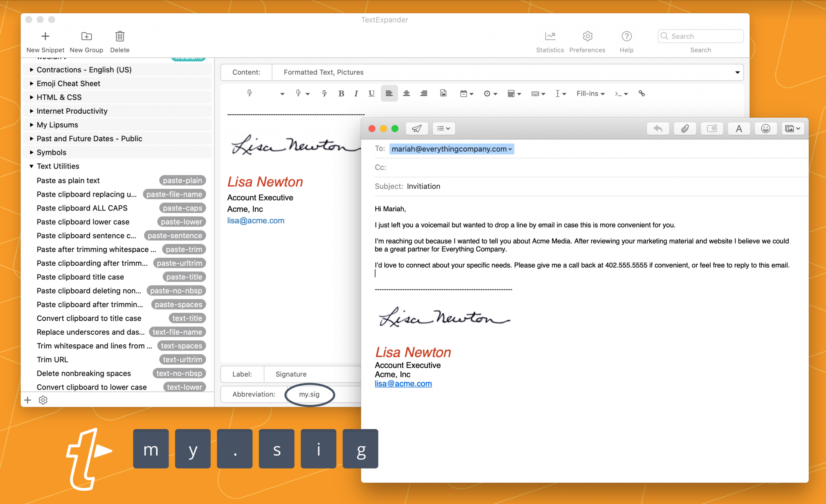826x504 pixels.
Task: Click the Abbreviation field containing my.sig
Action: point(309,394)
